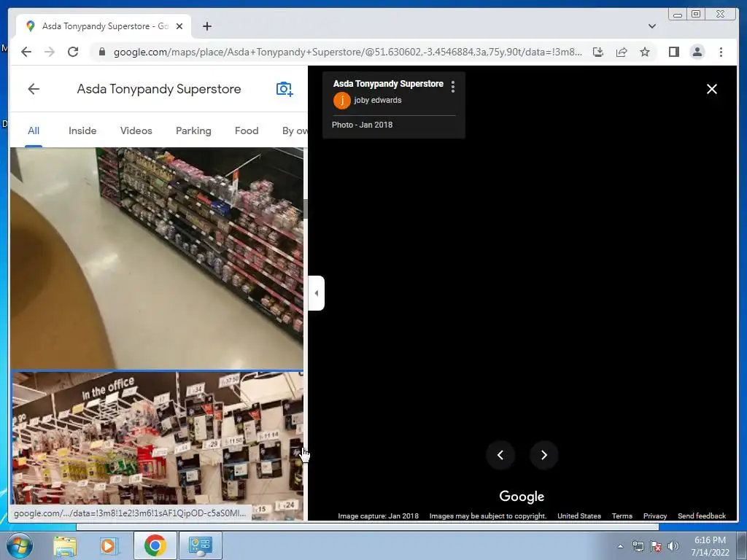This screenshot has width=747, height=560.
Task: Click the United States link
Action: pyautogui.click(x=578, y=516)
